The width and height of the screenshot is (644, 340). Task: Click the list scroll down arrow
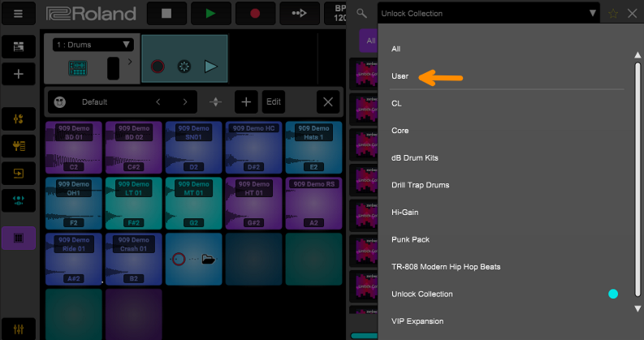pyautogui.click(x=638, y=308)
